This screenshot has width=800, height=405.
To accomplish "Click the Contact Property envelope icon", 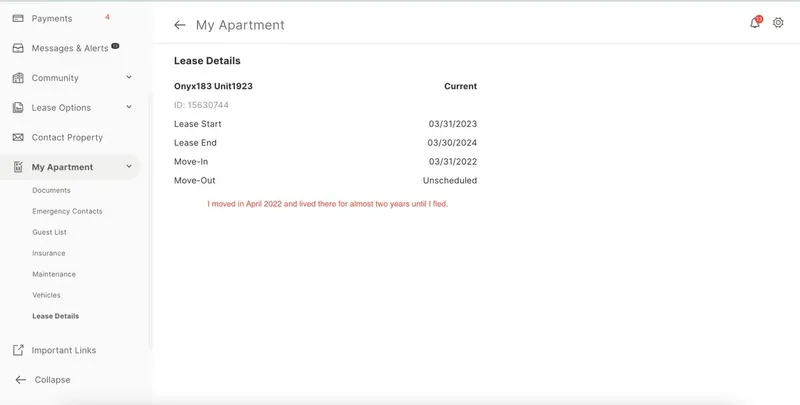I will coord(18,137).
